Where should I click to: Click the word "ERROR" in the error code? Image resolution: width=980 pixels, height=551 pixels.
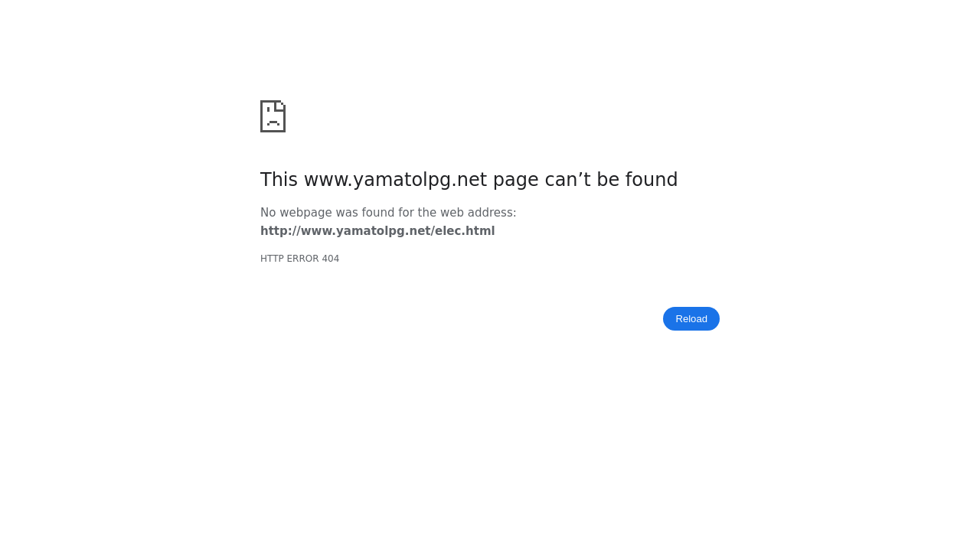tap(302, 259)
